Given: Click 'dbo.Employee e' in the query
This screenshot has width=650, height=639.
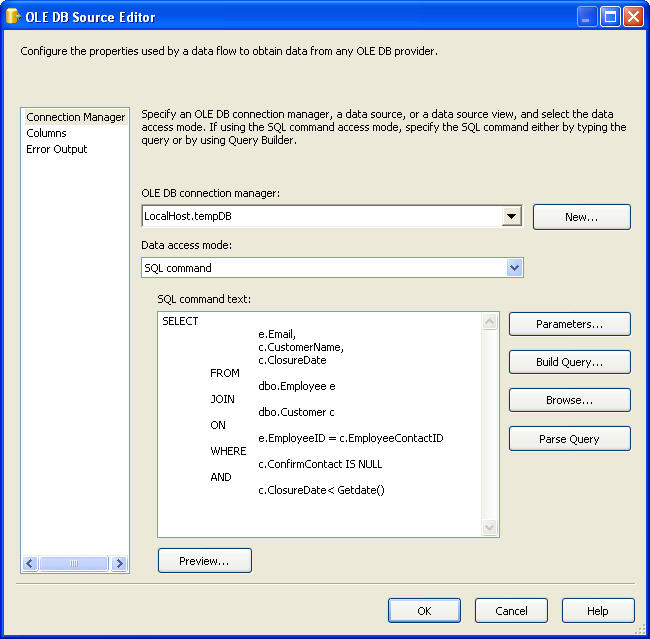Looking at the screenshot, I should tap(297, 386).
